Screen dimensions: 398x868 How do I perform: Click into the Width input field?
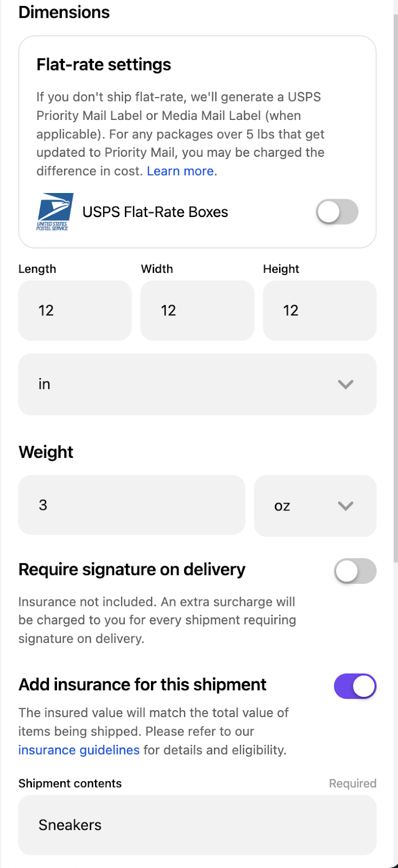[x=197, y=311]
